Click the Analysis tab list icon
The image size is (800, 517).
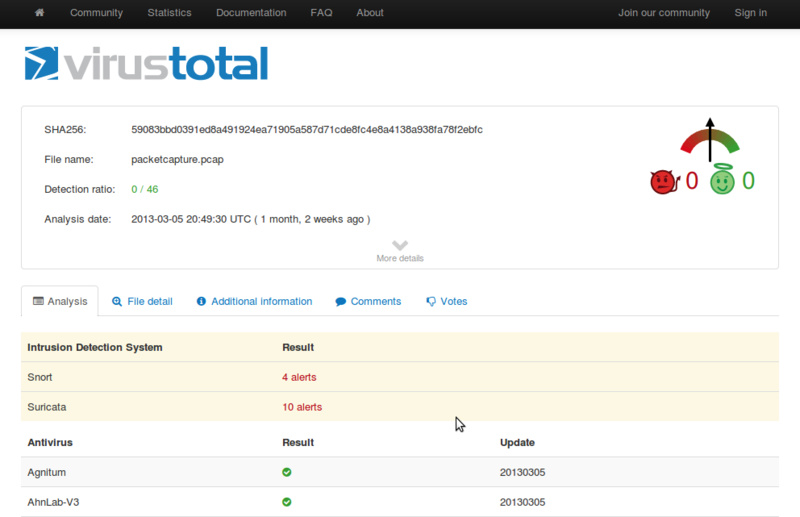[x=38, y=301]
